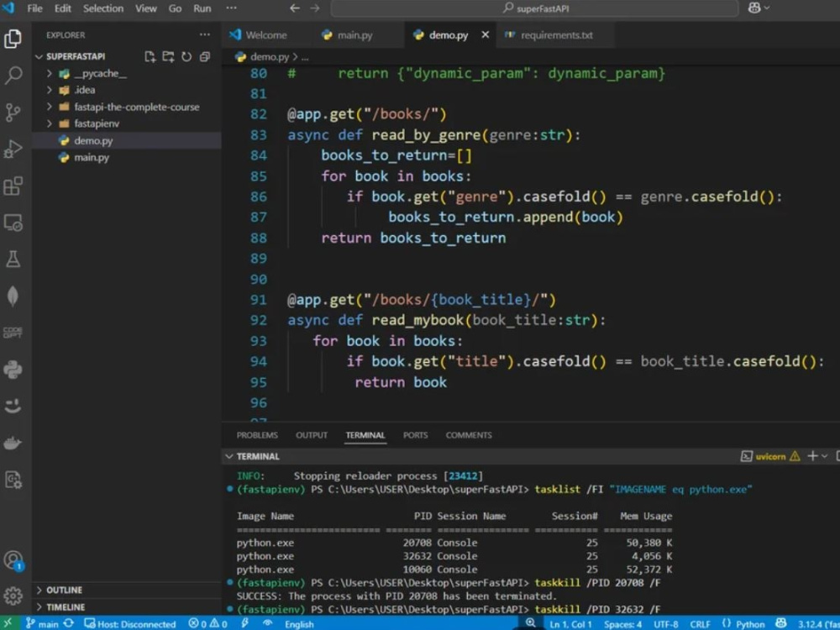This screenshot has width=840, height=630.
Task: Open the Manage gear icon
Action: coord(13,596)
